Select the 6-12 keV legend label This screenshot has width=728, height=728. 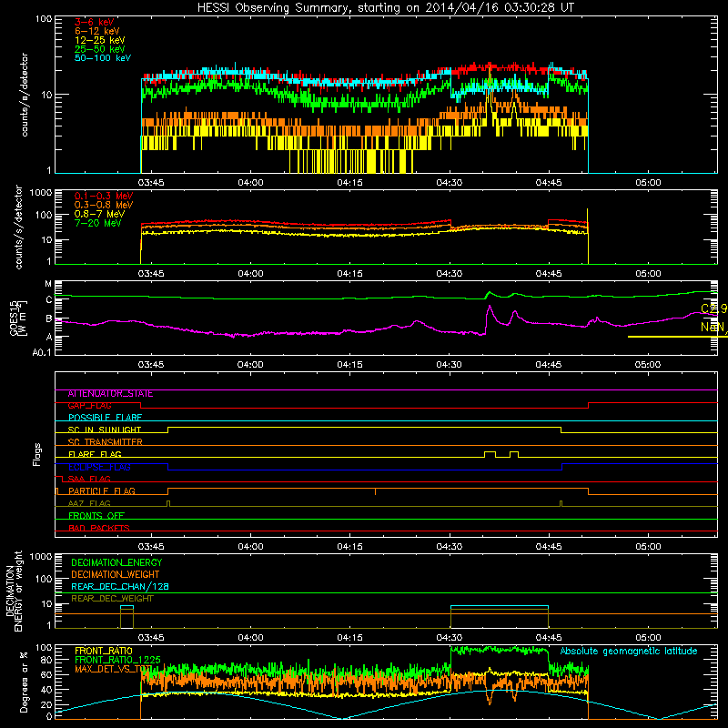pos(97,31)
